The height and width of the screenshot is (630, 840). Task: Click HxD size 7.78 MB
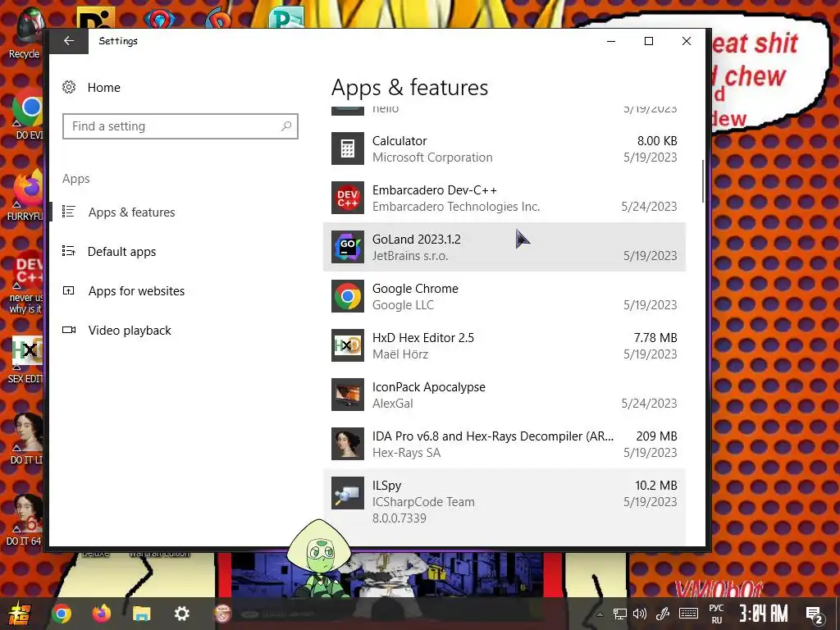pyautogui.click(x=655, y=338)
